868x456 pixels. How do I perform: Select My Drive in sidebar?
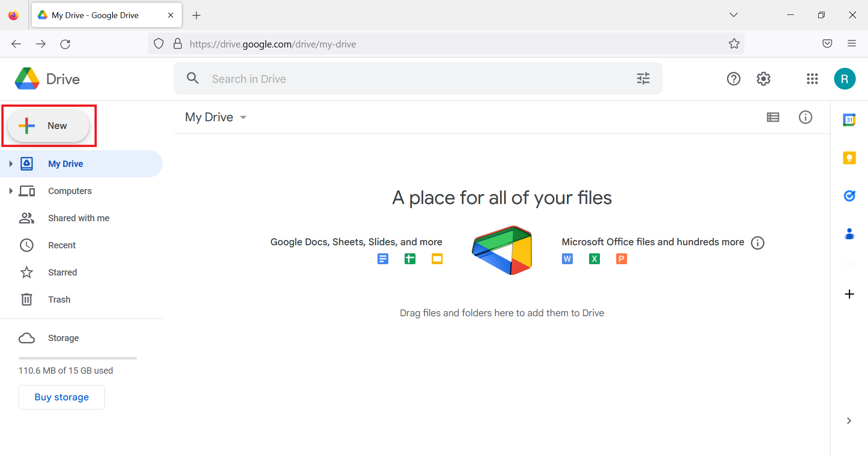point(81,164)
